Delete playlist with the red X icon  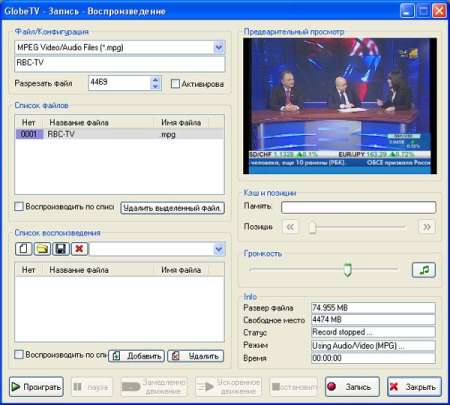tap(79, 249)
